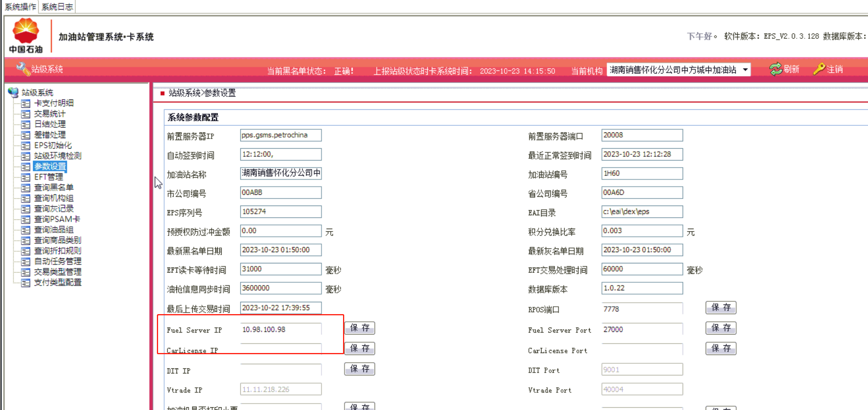
Task: Click the 积分兑换比率 input field
Action: 641,231
